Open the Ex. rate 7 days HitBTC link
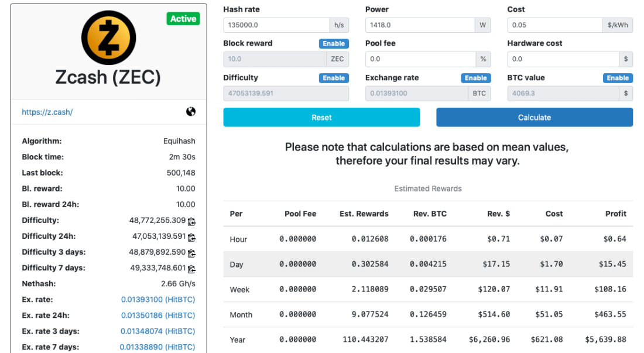This screenshot has height=353, width=644. (x=157, y=347)
